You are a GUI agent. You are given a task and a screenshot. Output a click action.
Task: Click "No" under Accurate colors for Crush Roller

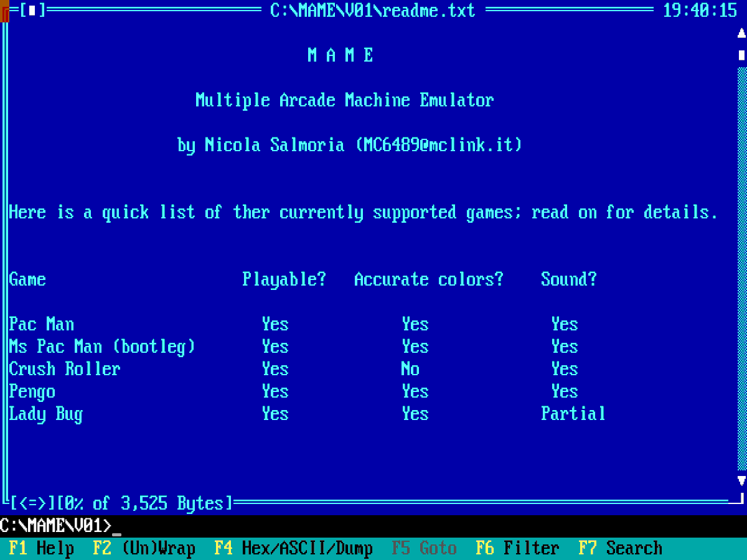pyautogui.click(x=410, y=368)
